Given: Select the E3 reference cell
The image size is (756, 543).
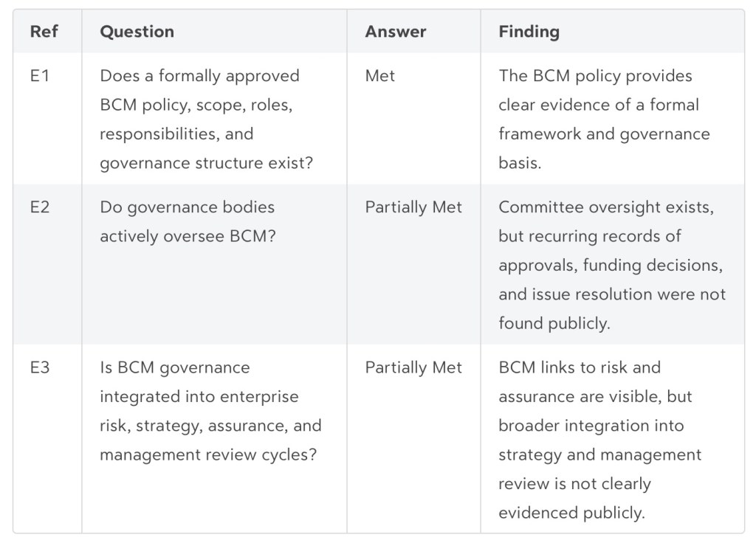Looking at the screenshot, I should 40,367.
